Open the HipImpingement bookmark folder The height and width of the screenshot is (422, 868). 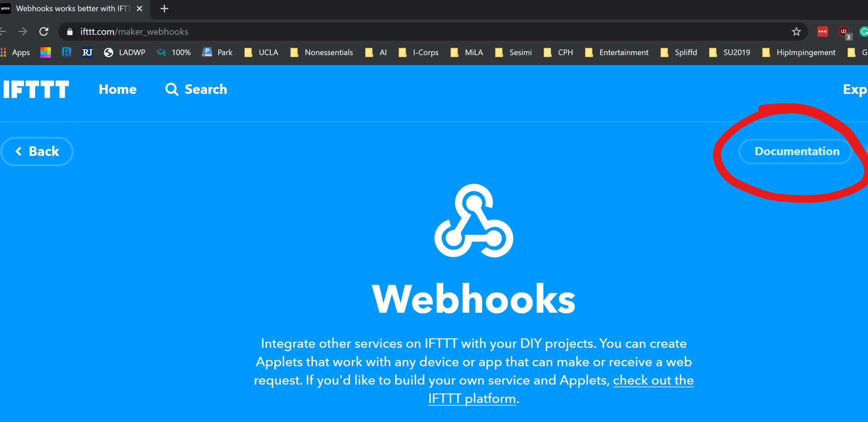point(799,53)
